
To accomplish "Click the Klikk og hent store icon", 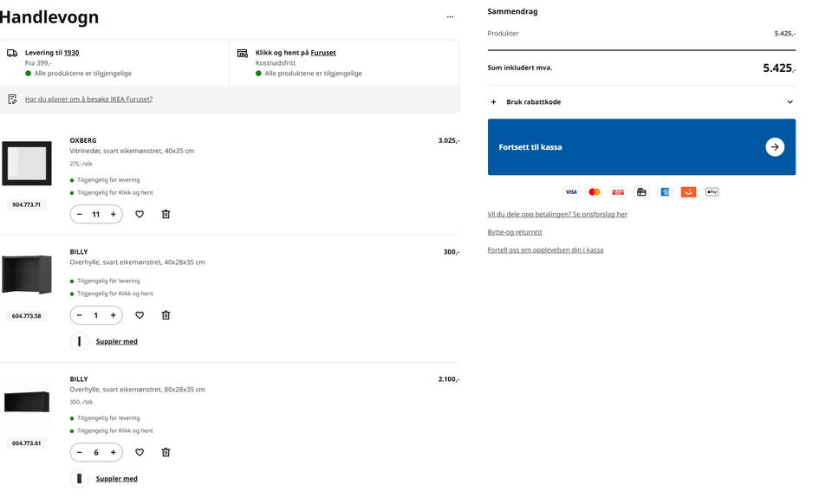I will [243, 53].
